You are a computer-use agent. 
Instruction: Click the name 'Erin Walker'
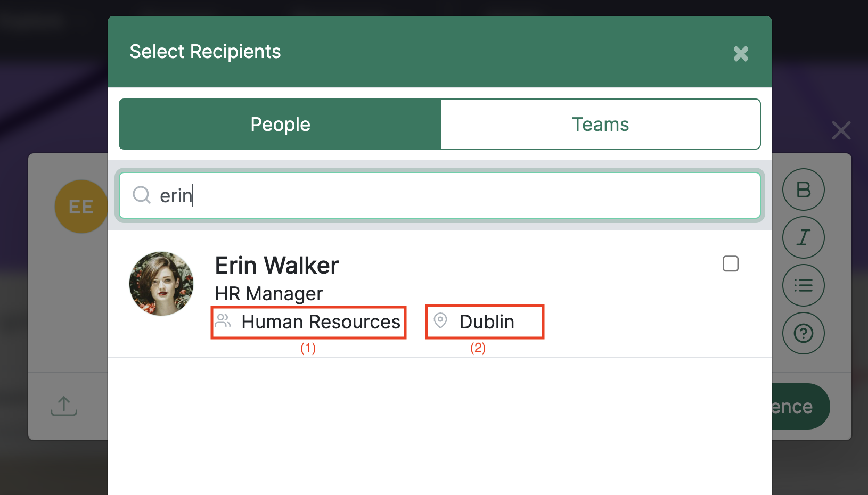coord(276,265)
